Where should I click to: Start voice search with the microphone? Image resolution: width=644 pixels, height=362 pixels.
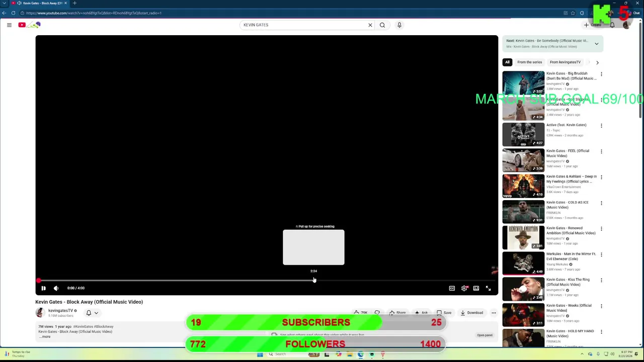point(399,25)
